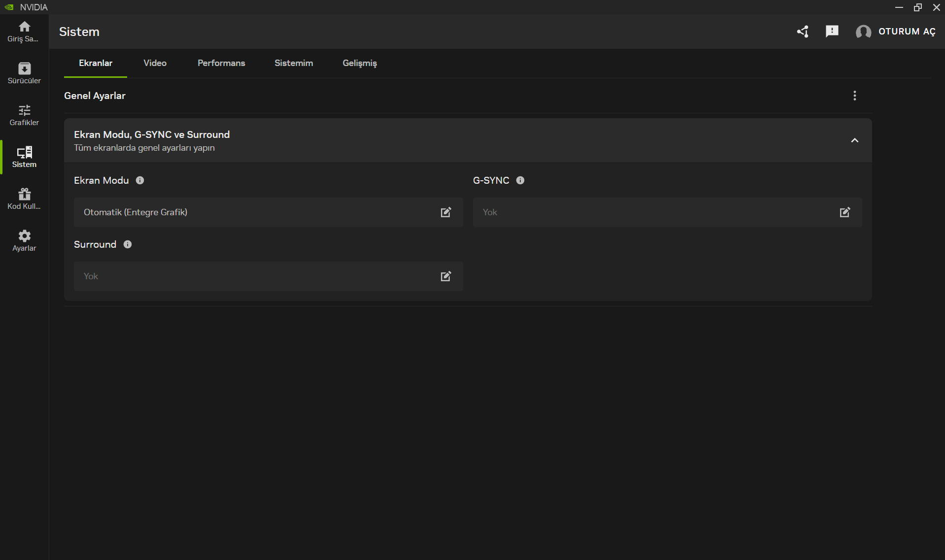This screenshot has width=945, height=560.
Task: Select the Sistem sidebar item
Action: point(24,157)
